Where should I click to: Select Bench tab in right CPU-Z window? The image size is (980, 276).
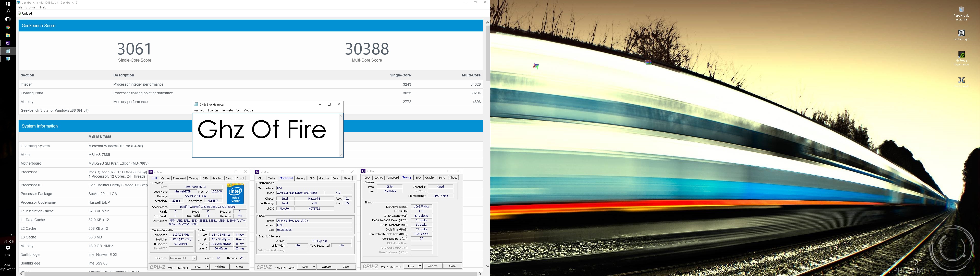[x=443, y=178]
